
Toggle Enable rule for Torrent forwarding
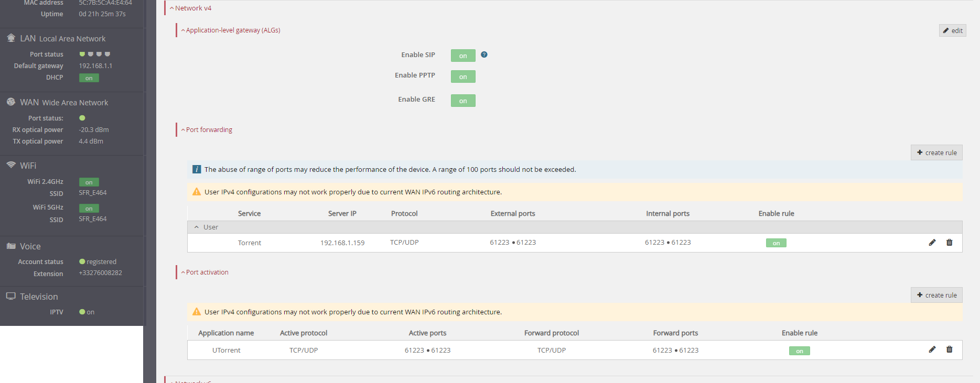pos(776,243)
